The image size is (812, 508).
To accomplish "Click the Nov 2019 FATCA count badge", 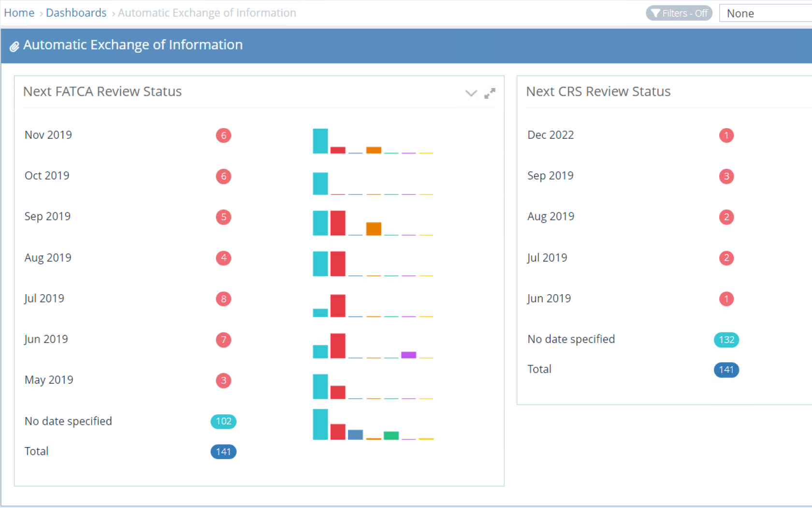I will click(223, 135).
